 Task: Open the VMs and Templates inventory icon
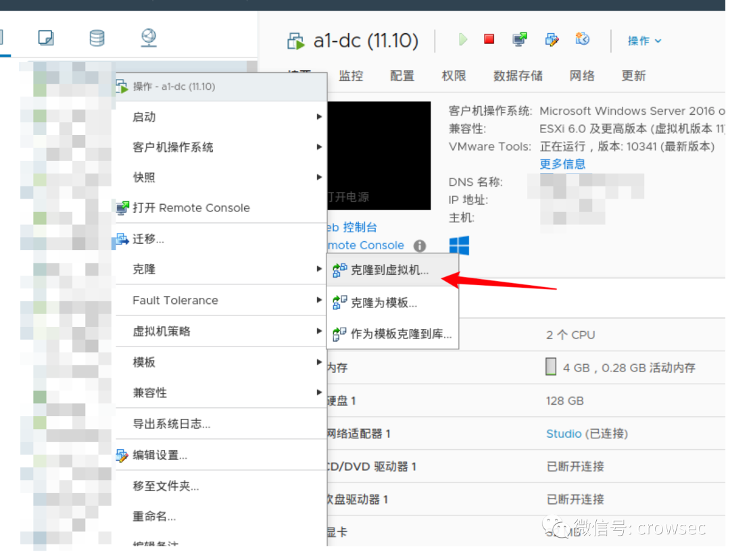pos(46,38)
